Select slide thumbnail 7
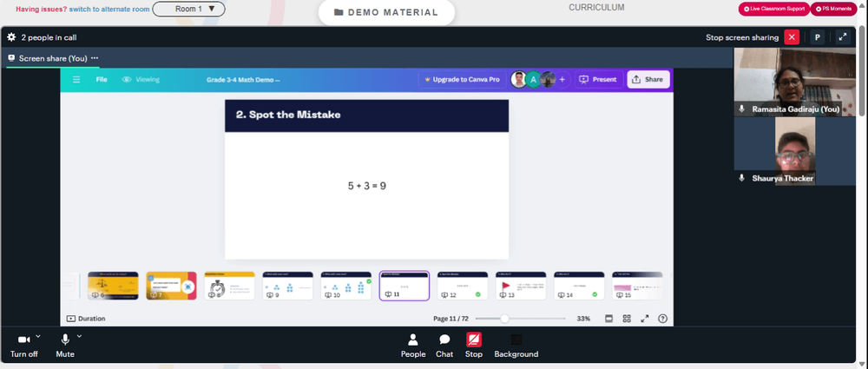868x369 pixels. pyautogui.click(x=171, y=286)
